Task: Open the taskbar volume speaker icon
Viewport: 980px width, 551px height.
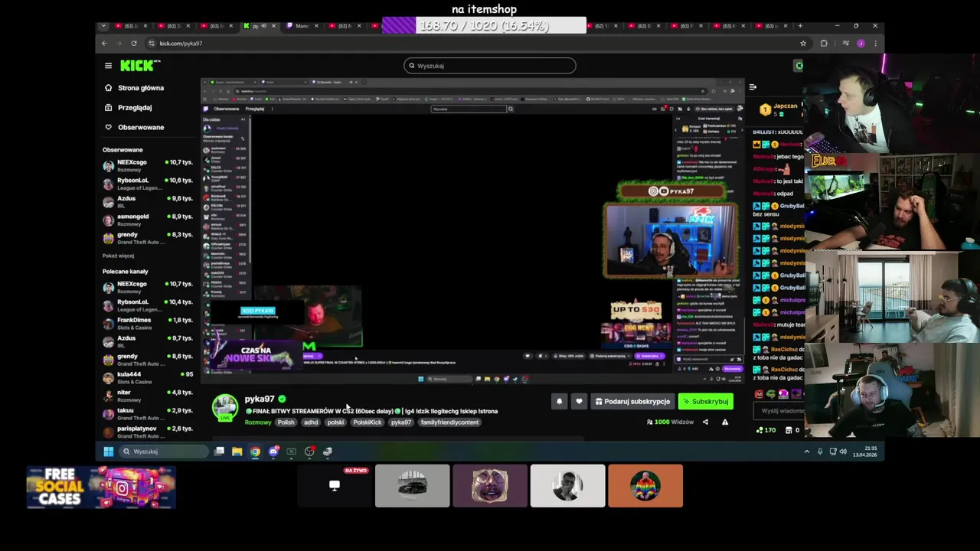Action: tap(843, 452)
